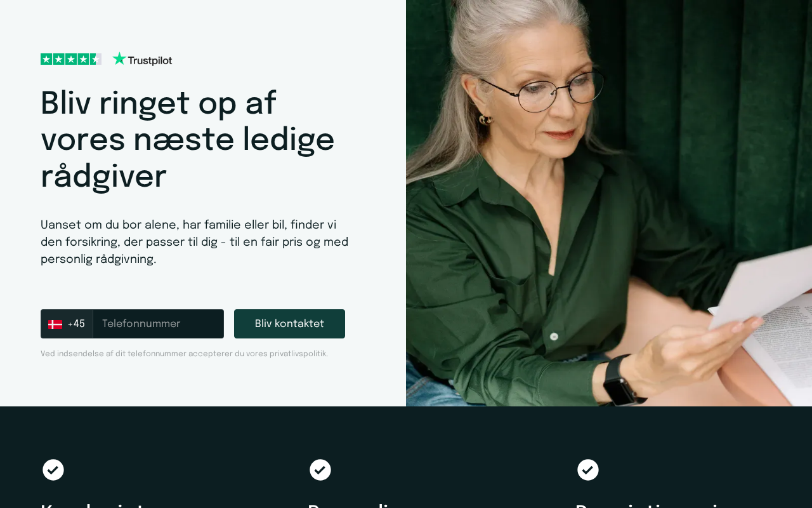Viewport: 812px width, 508px height.
Task: Open the +45 country code selector
Action: click(x=67, y=324)
